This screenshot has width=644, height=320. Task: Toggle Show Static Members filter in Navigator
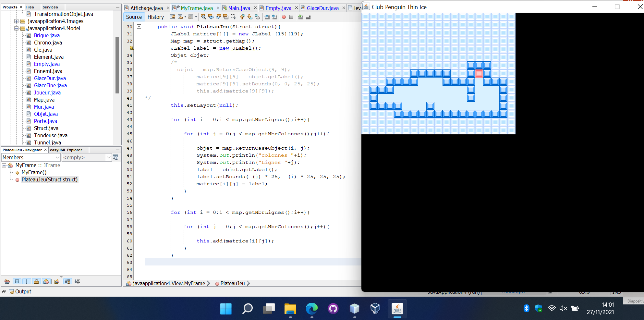[27, 281]
